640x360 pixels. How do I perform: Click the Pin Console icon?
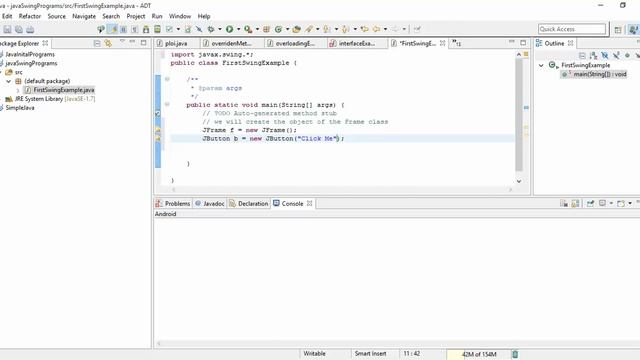(590, 203)
